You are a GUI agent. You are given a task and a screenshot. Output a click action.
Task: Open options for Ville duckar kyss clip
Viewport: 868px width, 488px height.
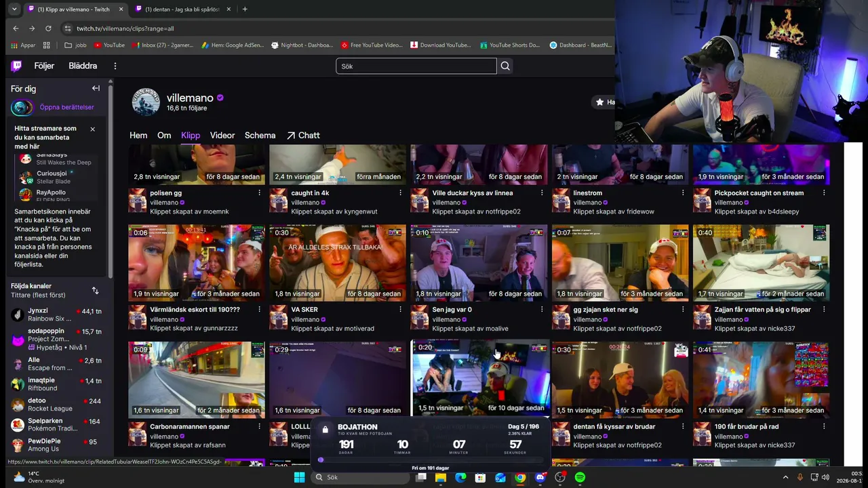coord(542,193)
